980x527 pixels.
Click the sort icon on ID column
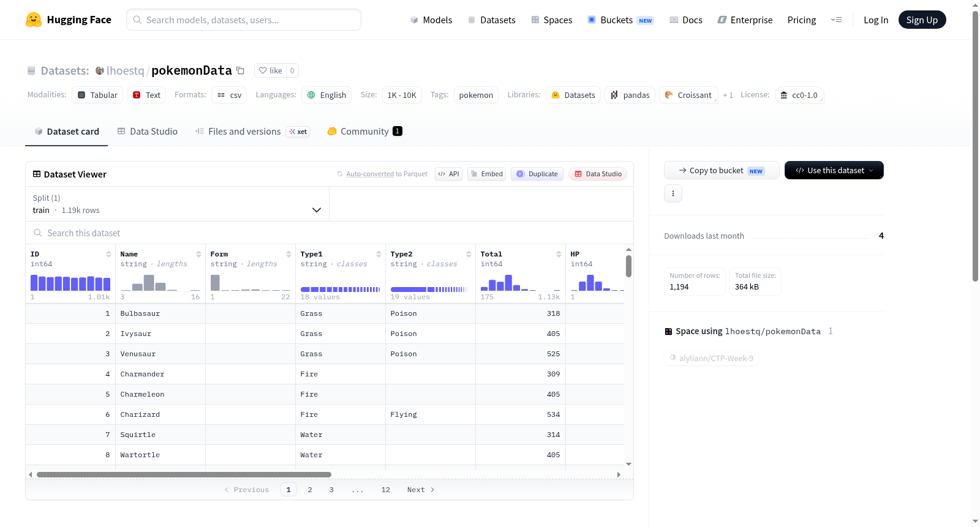108,254
